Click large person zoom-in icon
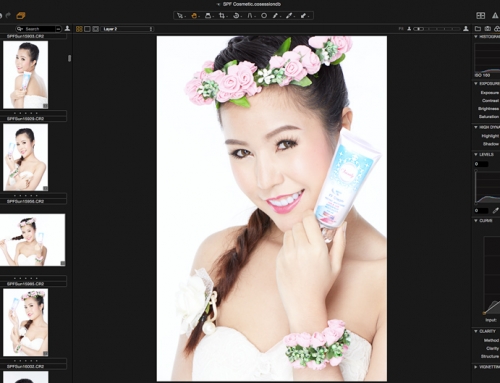 466,29
